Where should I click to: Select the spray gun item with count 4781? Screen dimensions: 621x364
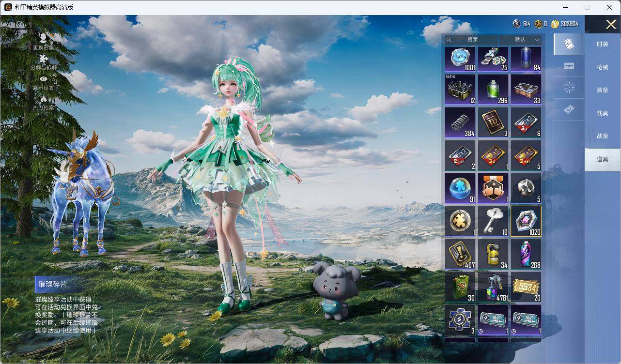coord(493,287)
